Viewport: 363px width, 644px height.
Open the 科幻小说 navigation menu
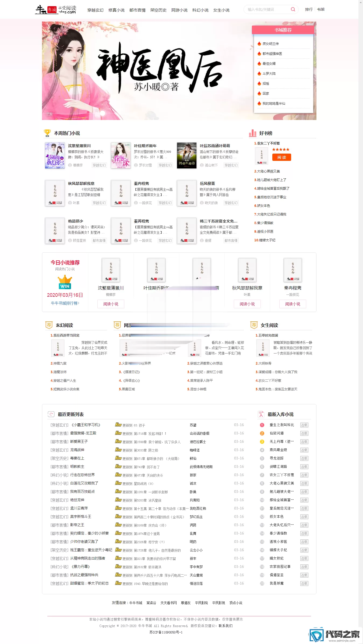[x=200, y=10]
